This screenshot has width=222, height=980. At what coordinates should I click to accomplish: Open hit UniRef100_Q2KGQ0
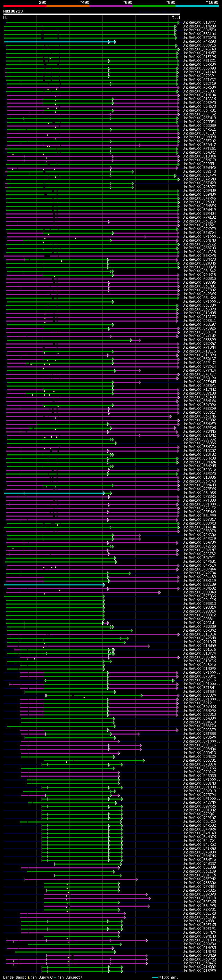[199, 535]
